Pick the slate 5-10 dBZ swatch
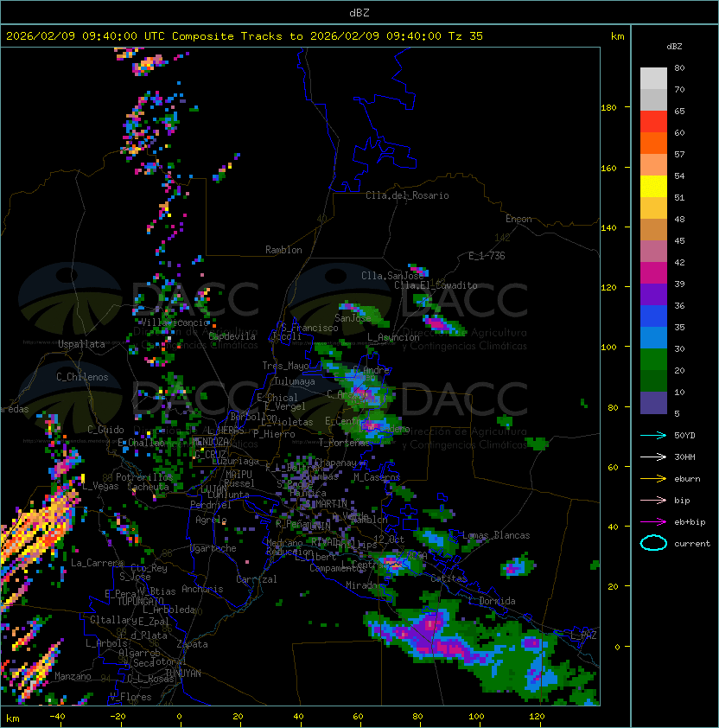This screenshot has width=719, height=728. tap(653, 403)
